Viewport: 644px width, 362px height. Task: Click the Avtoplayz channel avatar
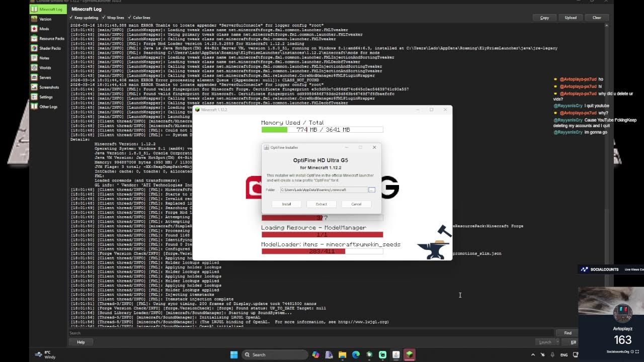622,312
